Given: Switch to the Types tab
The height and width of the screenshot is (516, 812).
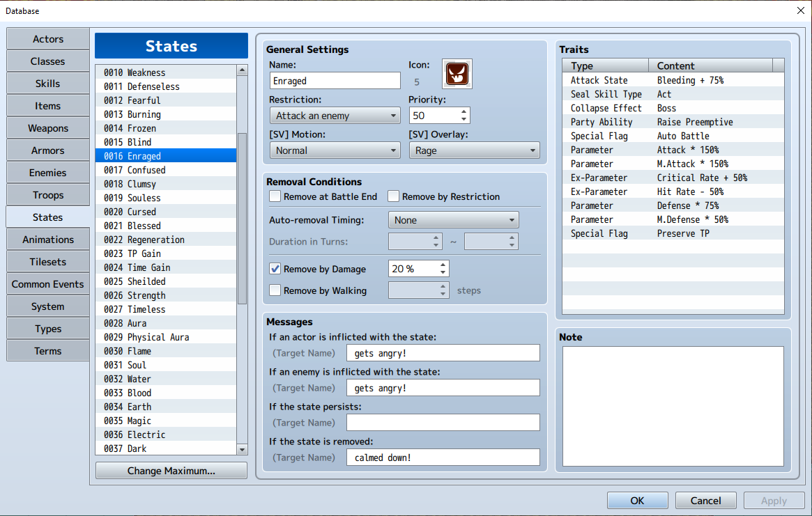Looking at the screenshot, I should [47, 328].
